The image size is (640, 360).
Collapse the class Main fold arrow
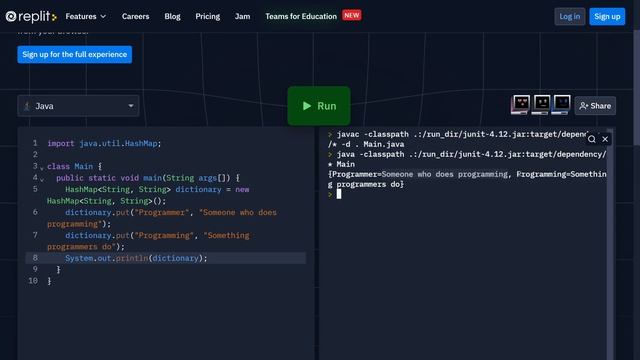coord(42,168)
